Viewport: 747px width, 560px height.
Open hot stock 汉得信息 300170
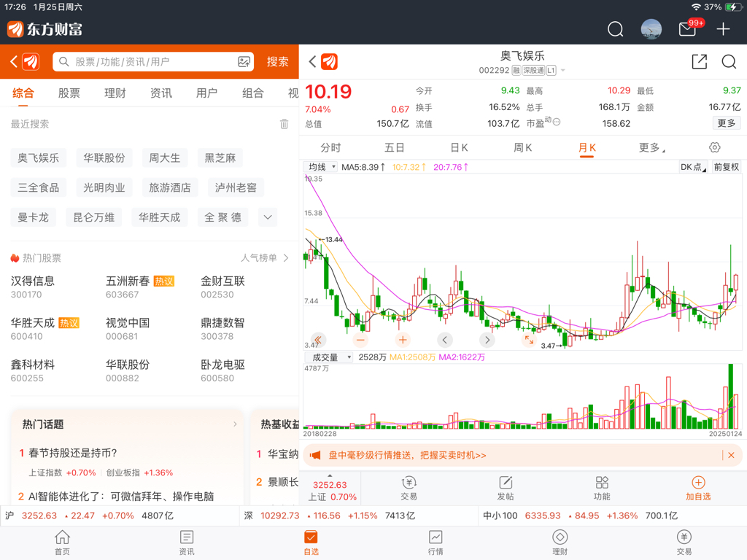coord(33,287)
